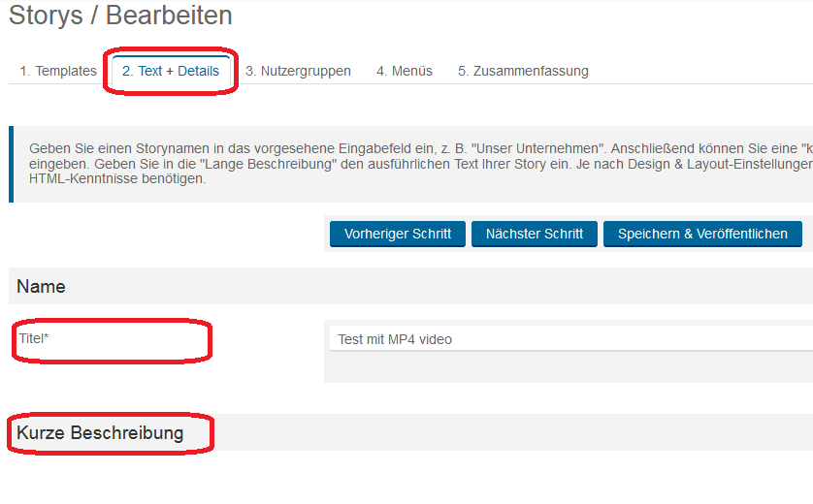Focus the Titel input containing 'Test mit MP4 video'
This screenshot has height=504, width=813.
570,339
